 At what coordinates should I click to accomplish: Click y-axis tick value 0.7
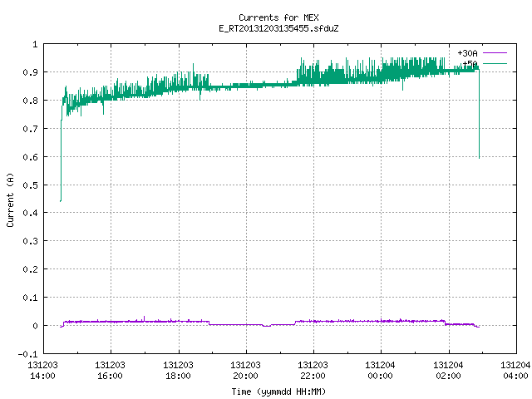coord(30,129)
